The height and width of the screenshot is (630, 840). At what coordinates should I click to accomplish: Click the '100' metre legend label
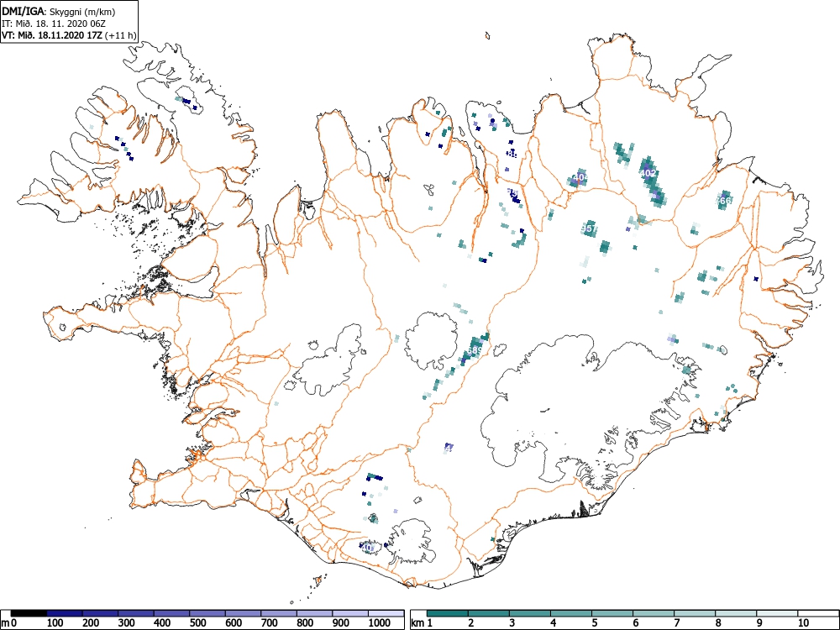[x=55, y=623]
